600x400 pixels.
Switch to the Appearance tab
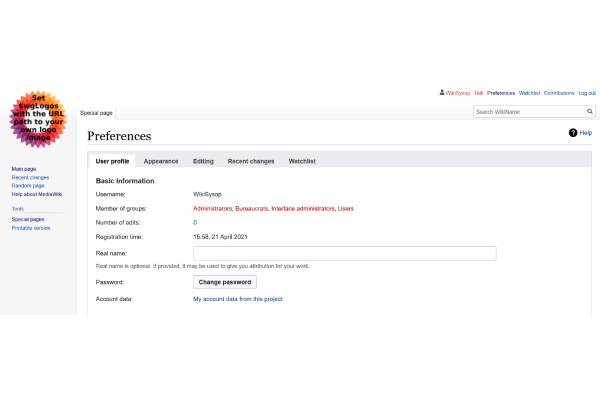(161, 160)
